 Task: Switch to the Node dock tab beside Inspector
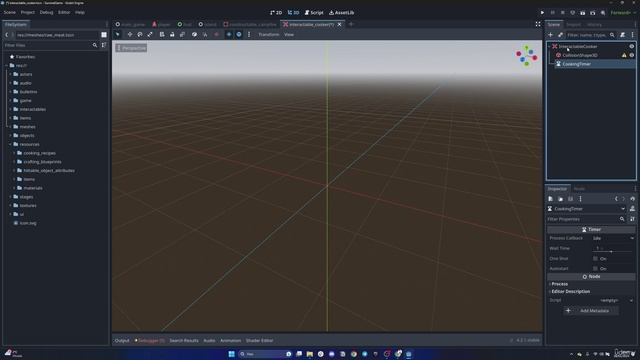tap(579, 189)
